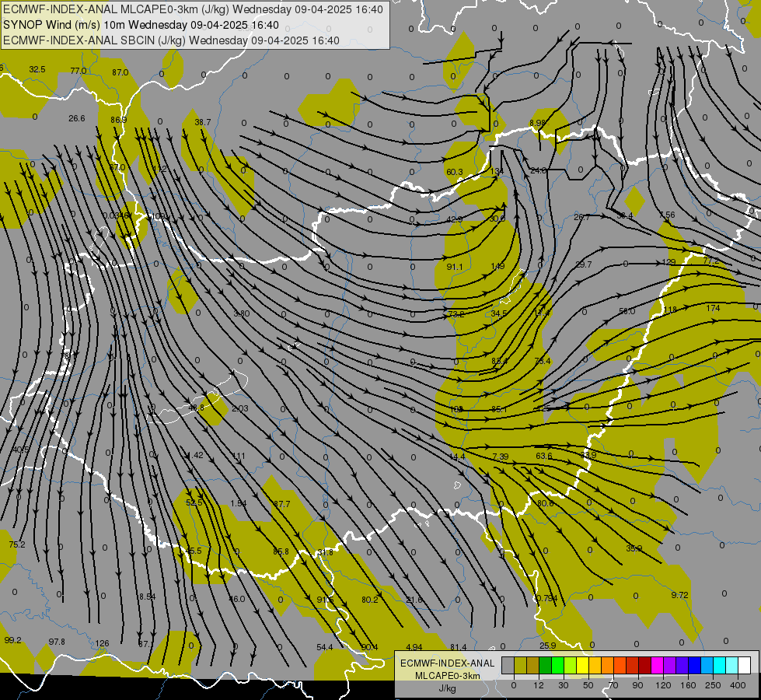Viewport: 761px width, 700px height.
Task: Click the map value '174'
Action: [713, 308]
